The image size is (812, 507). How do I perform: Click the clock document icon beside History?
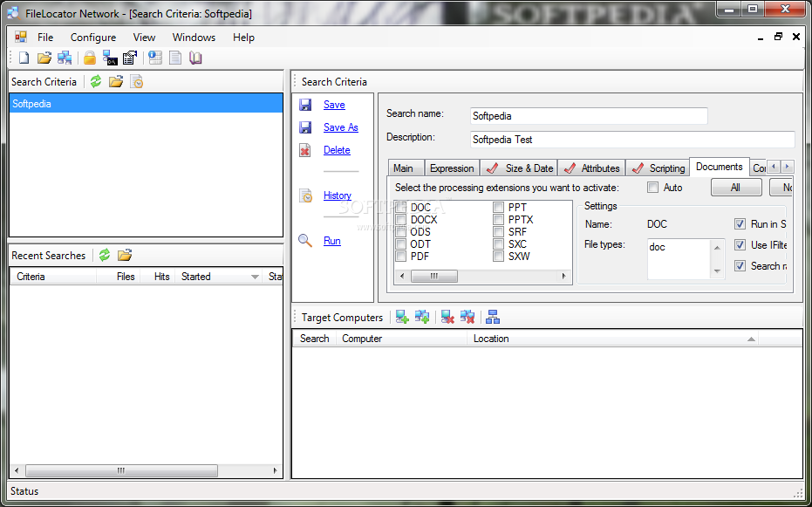tap(305, 195)
